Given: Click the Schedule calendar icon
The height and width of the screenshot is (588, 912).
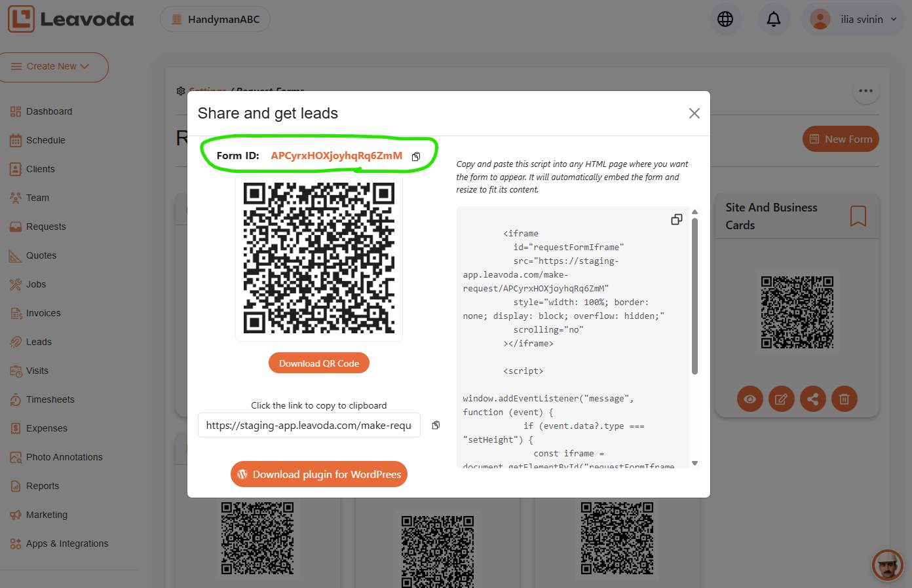Looking at the screenshot, I should point(16,141).
